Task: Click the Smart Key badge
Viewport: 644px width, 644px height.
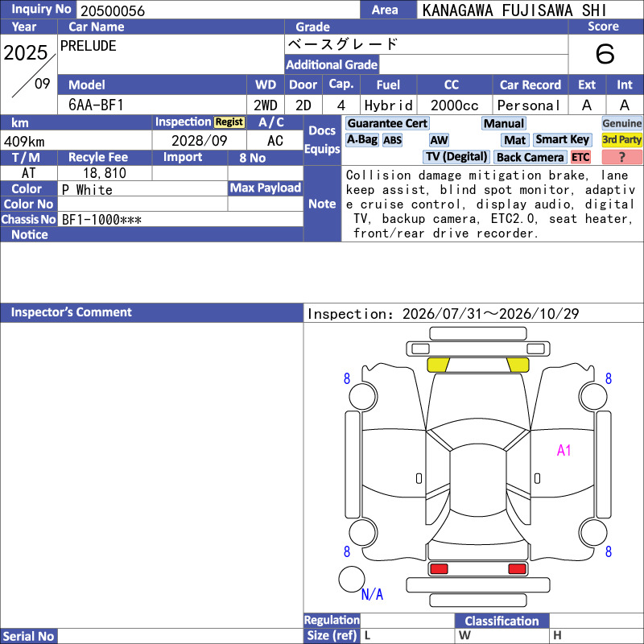Action: coord(562,139)
